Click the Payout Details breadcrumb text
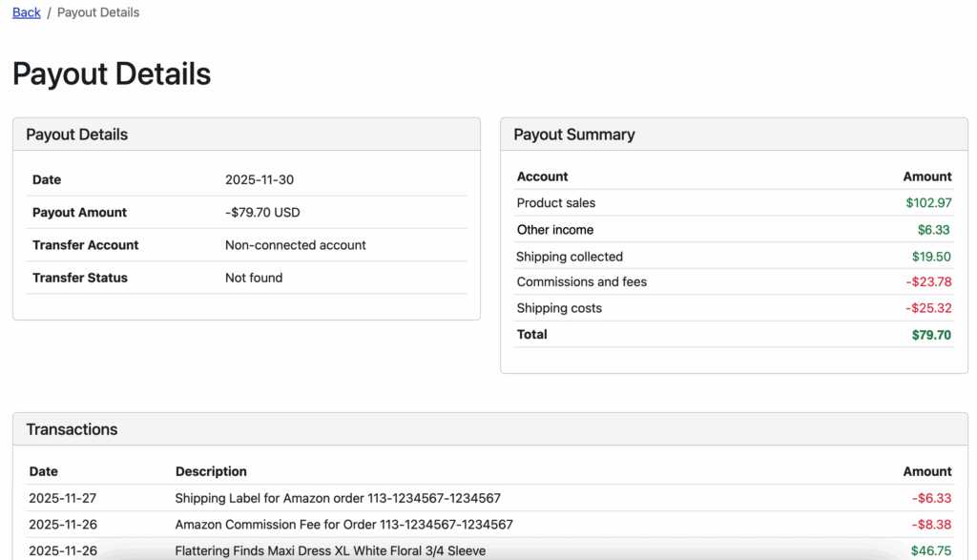 (x=98, y=12)
